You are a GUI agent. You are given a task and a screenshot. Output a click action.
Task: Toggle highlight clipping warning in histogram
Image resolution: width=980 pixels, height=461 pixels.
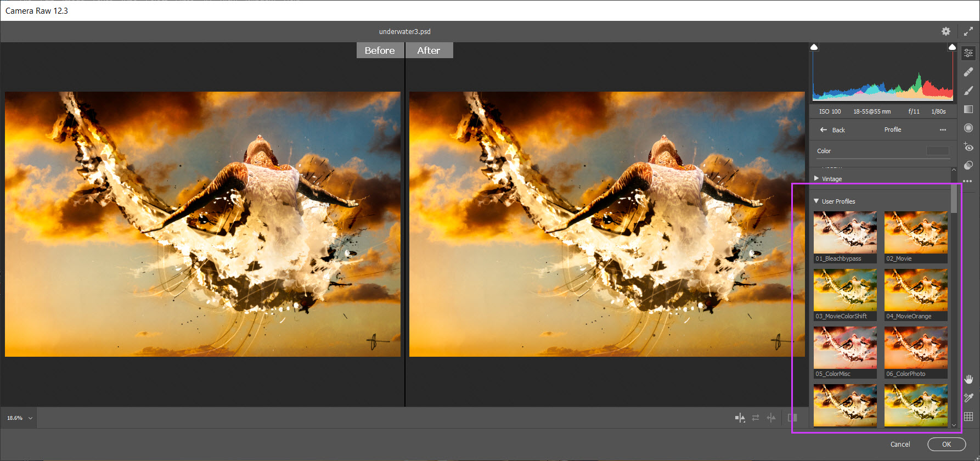click(x=952, y=47)
